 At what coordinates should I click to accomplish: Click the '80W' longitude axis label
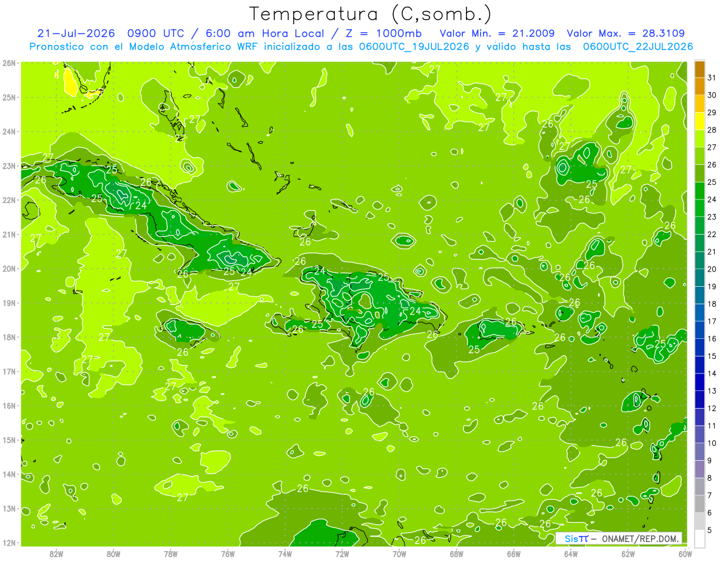pos(113,554)
